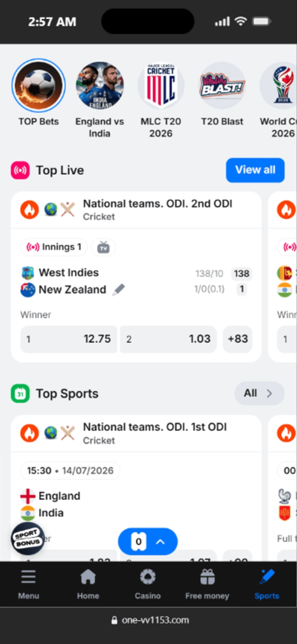Screen dimensions: 297x644
Task: Bet on West Indies at 12.75 odds
Action: pyautogui.click(x=69, y=339)
